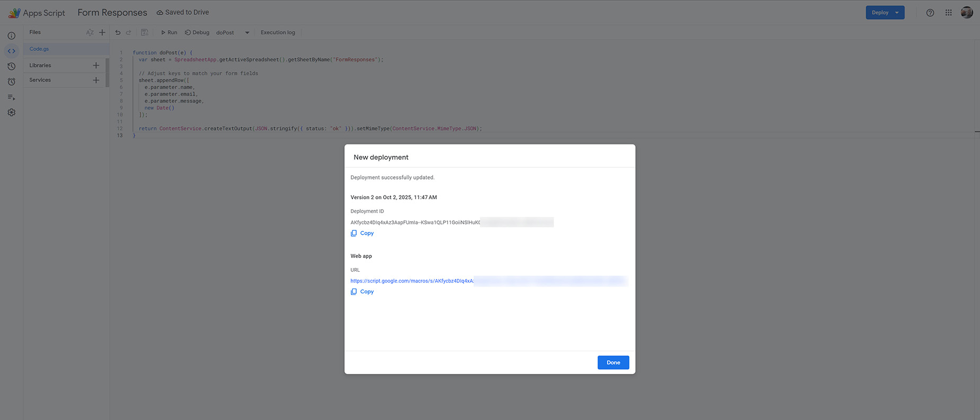
Task: Select the Editor code brackets icon
Action: 11,51
